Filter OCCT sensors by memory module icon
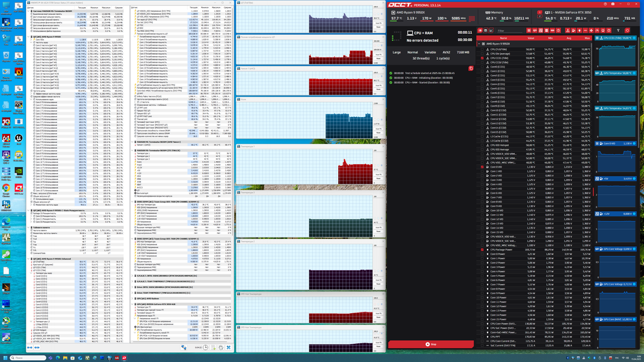This screenshot has width=644, height=362. (x=552, y=30)
